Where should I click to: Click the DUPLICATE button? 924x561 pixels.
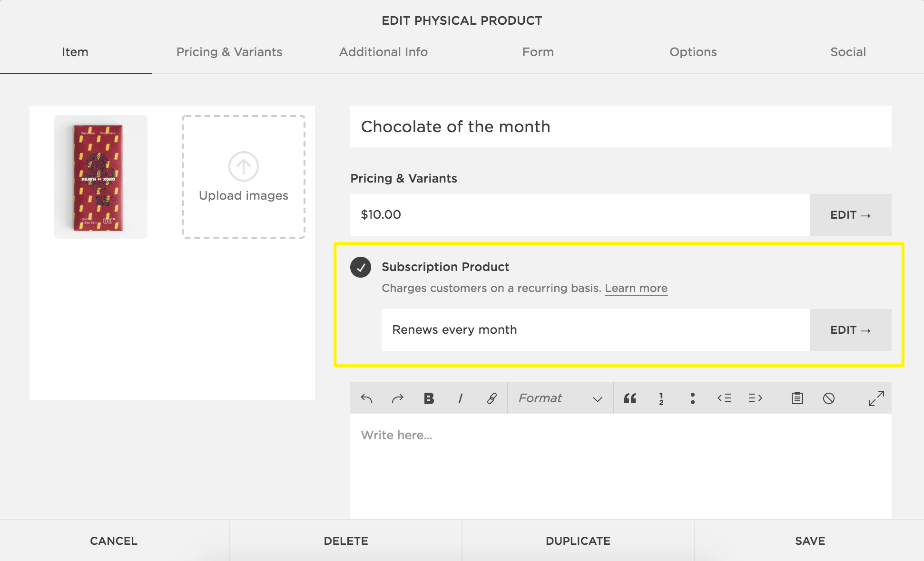tap(578, 541)
